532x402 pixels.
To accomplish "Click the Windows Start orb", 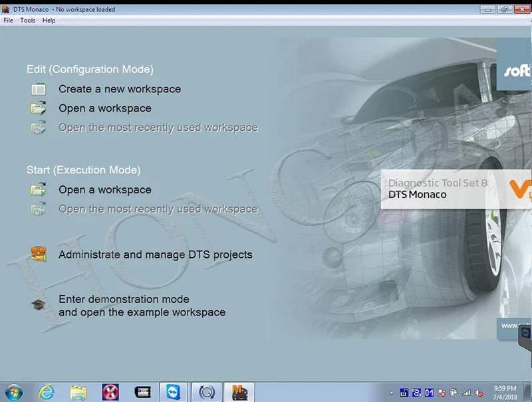I will pyautogui.click(x=14, y=392).
